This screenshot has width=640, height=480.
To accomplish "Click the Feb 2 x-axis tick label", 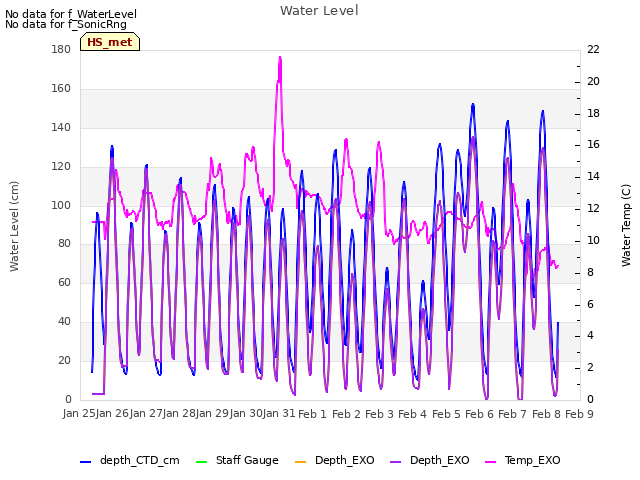I will click(x=346, y=414).
